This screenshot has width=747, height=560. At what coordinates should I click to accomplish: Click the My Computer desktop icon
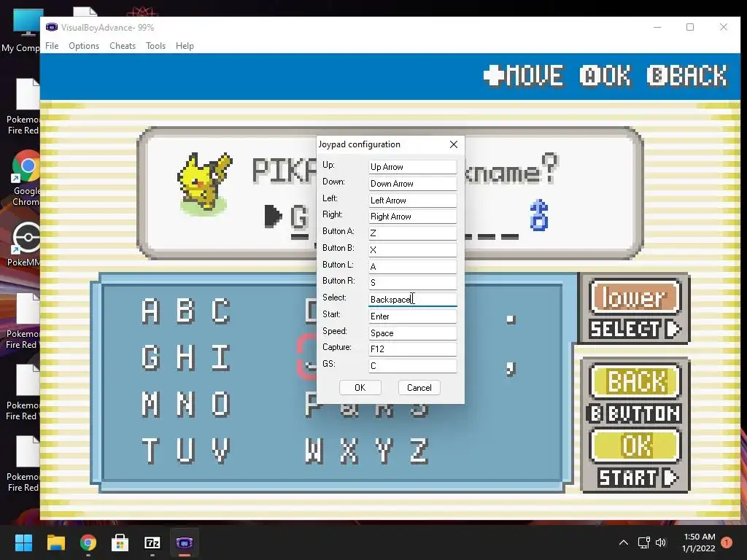[21, 31]
